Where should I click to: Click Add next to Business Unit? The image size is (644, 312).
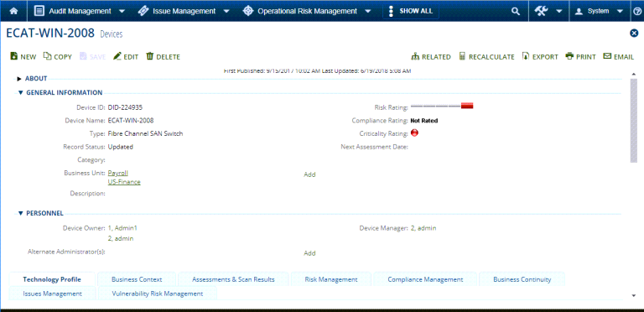[309, 174]
